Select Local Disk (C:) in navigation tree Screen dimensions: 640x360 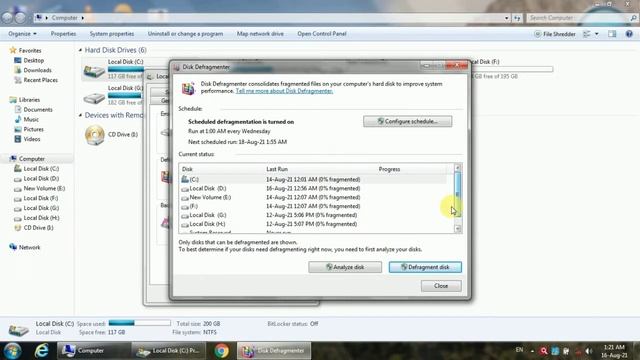(x=41, y=169)
